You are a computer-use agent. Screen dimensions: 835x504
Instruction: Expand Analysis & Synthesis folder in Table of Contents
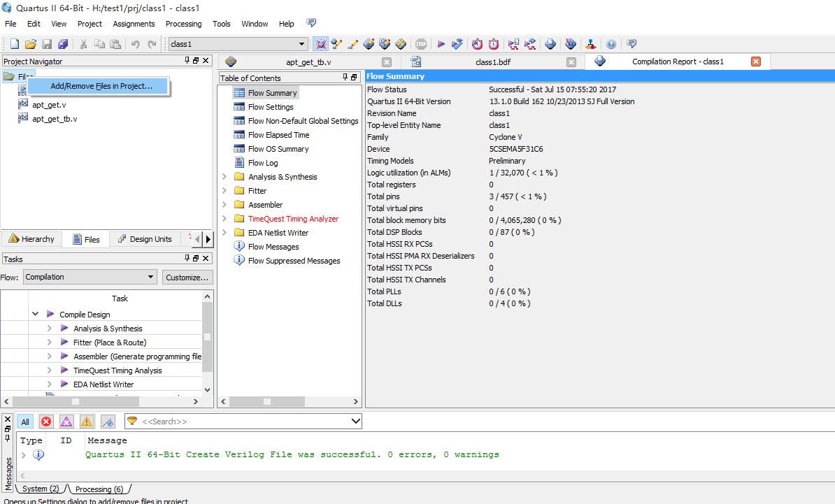point(224,176)
